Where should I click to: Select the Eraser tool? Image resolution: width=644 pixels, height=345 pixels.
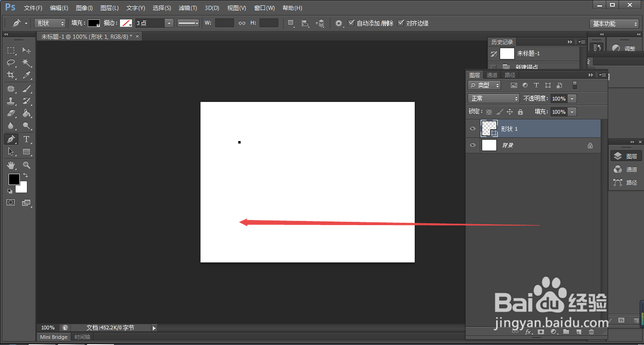click(x=11, y=113)
